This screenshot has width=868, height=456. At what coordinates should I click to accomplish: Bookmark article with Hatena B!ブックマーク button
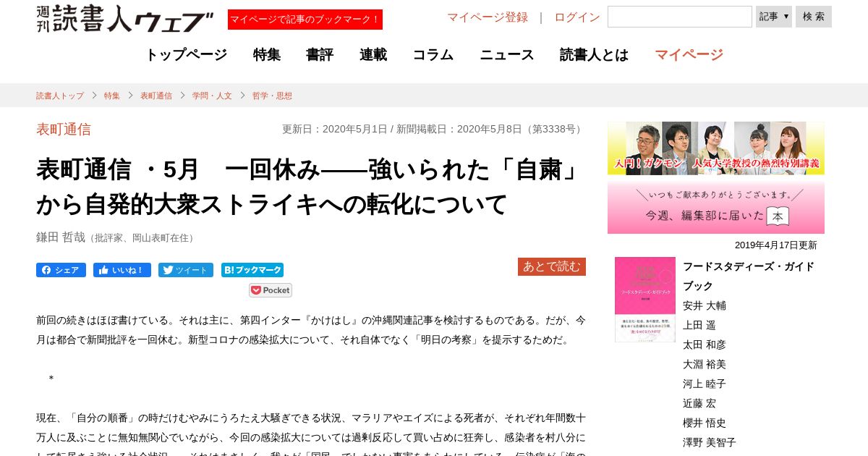tap(252, 270)
